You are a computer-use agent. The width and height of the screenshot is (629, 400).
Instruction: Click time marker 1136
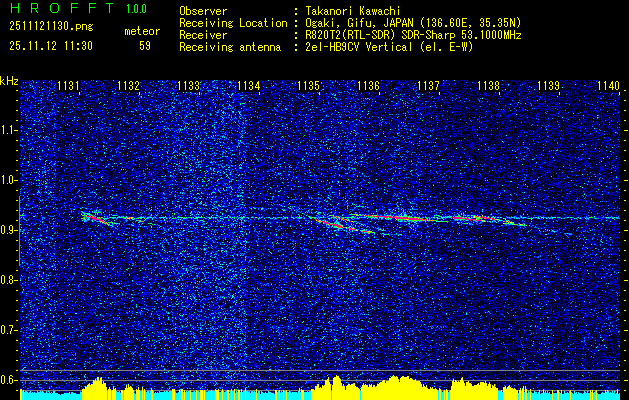(x=369, y=86)
